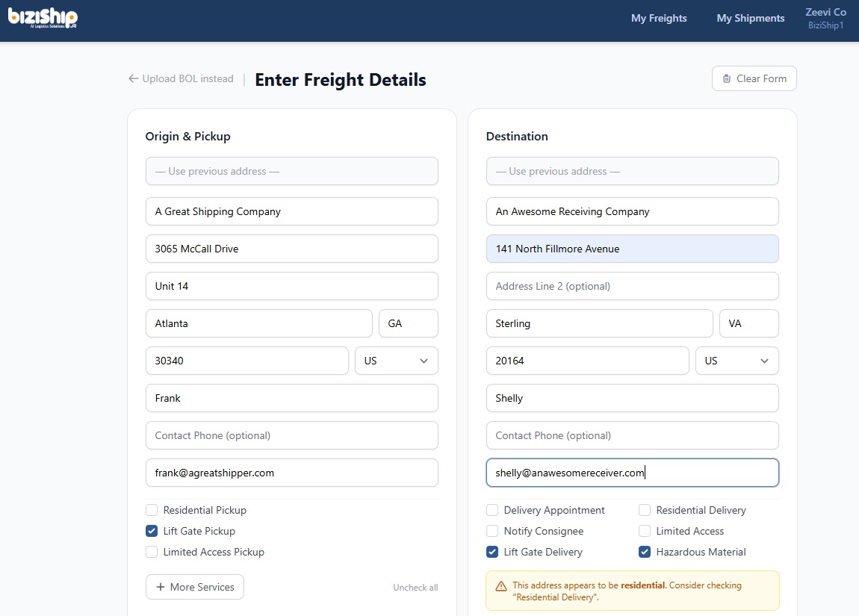
Task: Click An Awesome Receiving Company field
Action: [633, 211]
